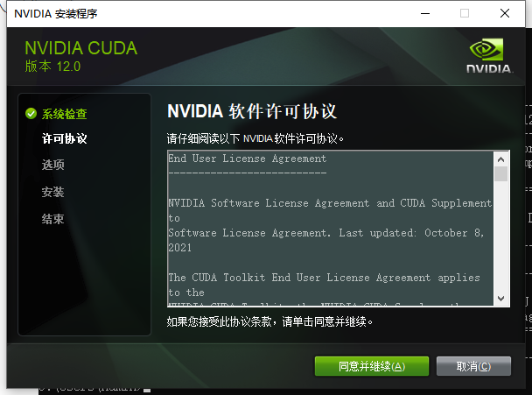Click the 取消(C) cancel button
Screen dimensions: 532x395
tap(473, 366)
